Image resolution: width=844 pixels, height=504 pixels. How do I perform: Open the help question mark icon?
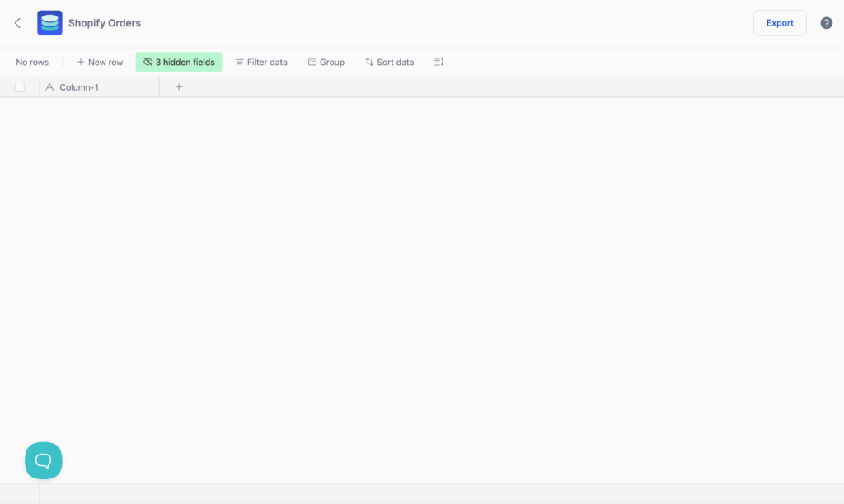click(x=826, y=22)
